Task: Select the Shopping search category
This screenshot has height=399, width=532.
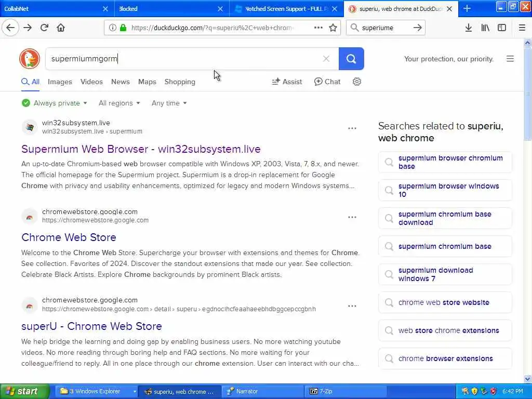Action: [180, 82]
